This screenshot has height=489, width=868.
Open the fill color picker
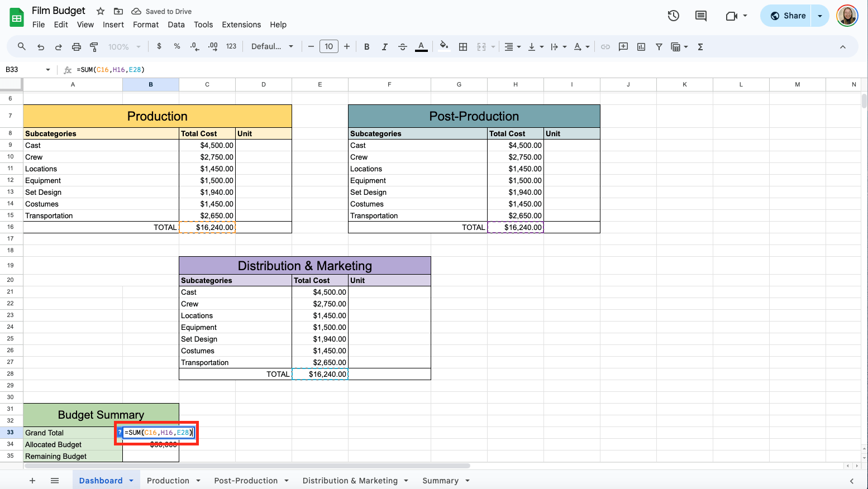[443, 47]
